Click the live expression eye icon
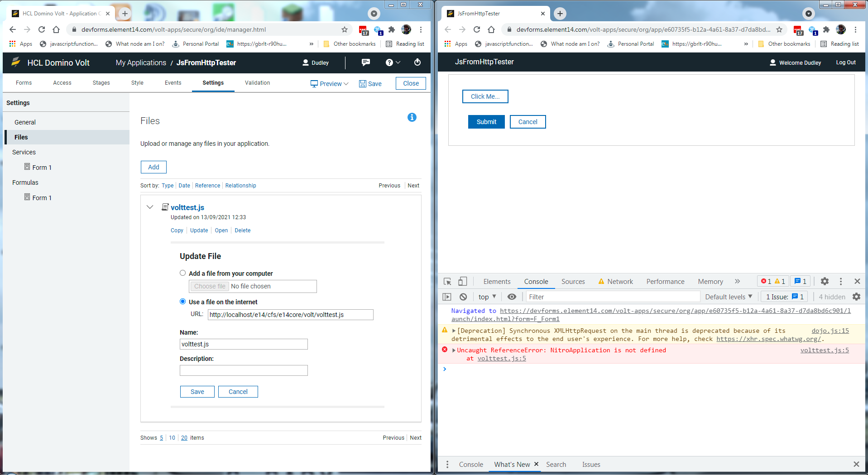 click(512, 297)
